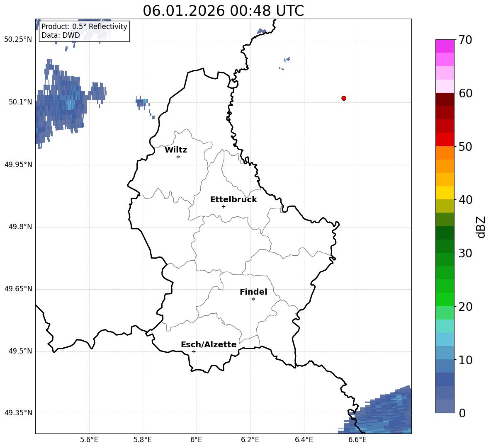Click the 49.35°N latitude label
Screen dimensions: 491x448
click(x=18, y=413)
